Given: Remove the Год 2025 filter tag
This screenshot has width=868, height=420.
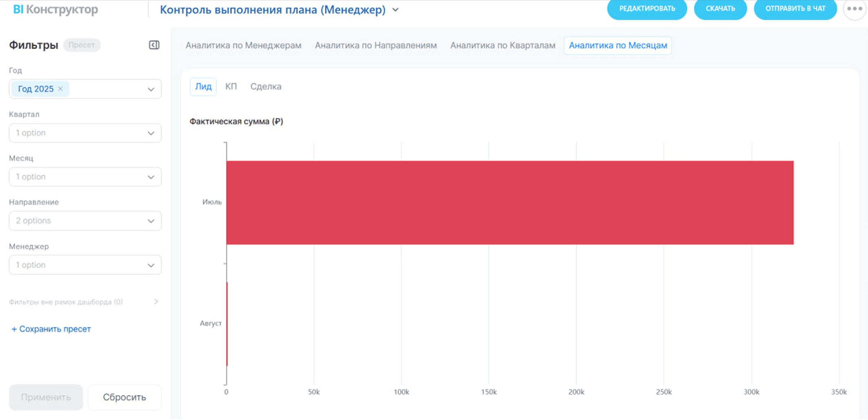Looking at the screenshot, I should [x=60, y=89].
